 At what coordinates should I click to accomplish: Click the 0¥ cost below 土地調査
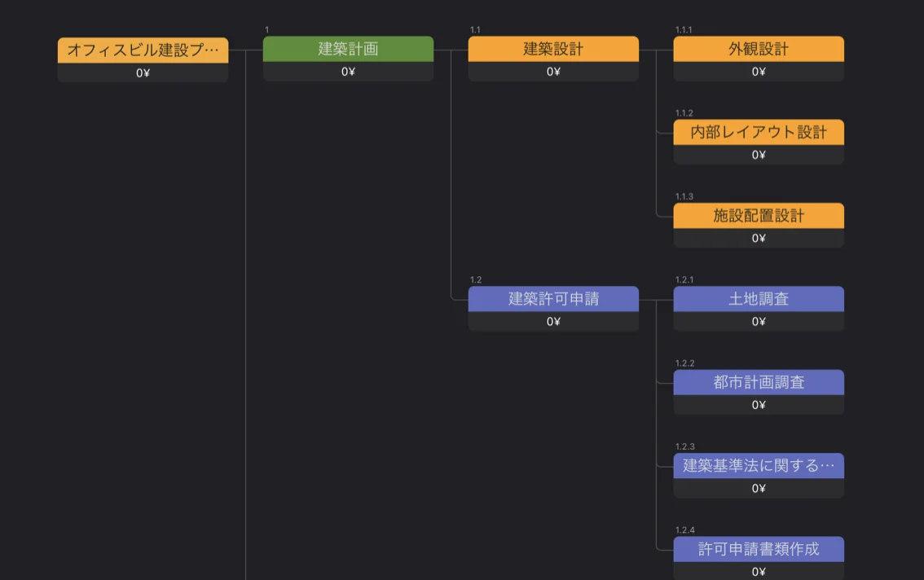point(759,322)
